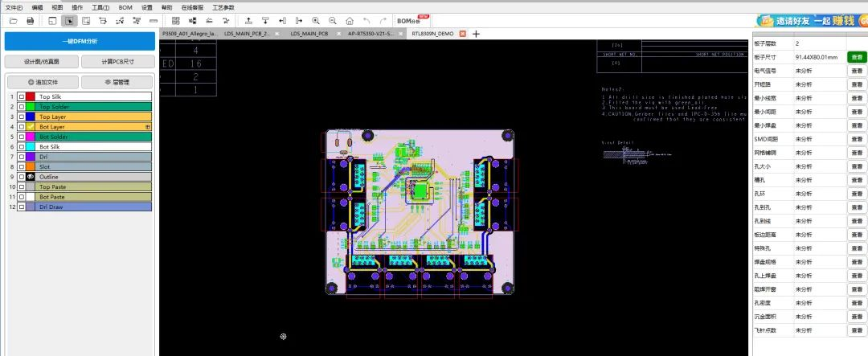Click the 计算PCB尺寸 button

118,61
